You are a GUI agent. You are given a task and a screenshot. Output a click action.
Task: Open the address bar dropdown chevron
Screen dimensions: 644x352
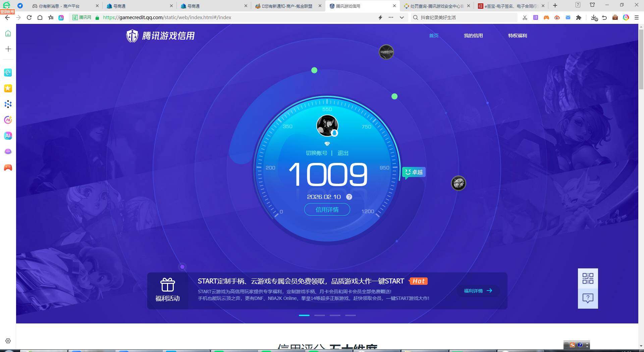(x=401, y=17)
